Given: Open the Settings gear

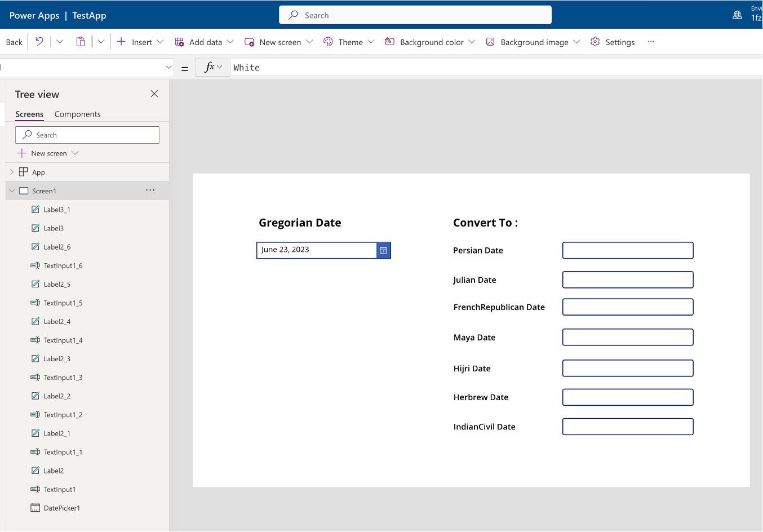Looking at the screenshot, I should coord(595,42).
